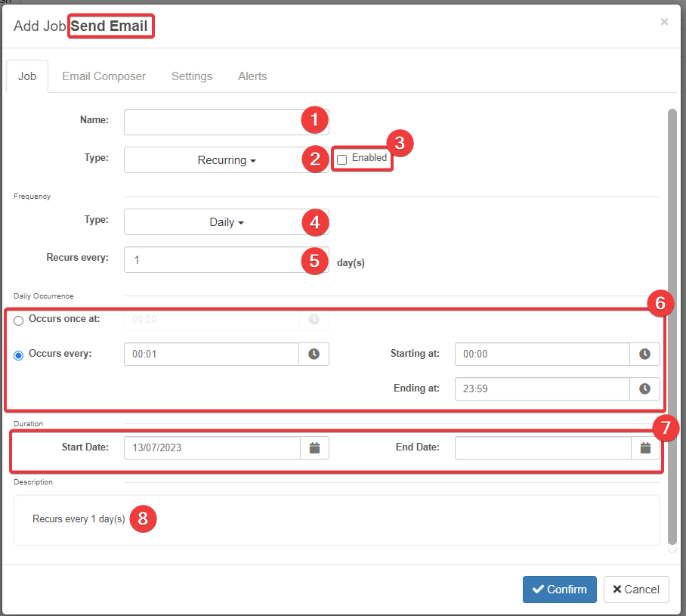Open time picker for Occurs every

click(314, 354)
